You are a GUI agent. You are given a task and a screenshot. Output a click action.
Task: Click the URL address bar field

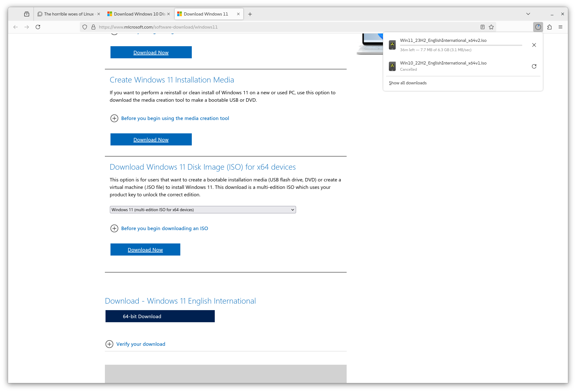tap(279, 27)
